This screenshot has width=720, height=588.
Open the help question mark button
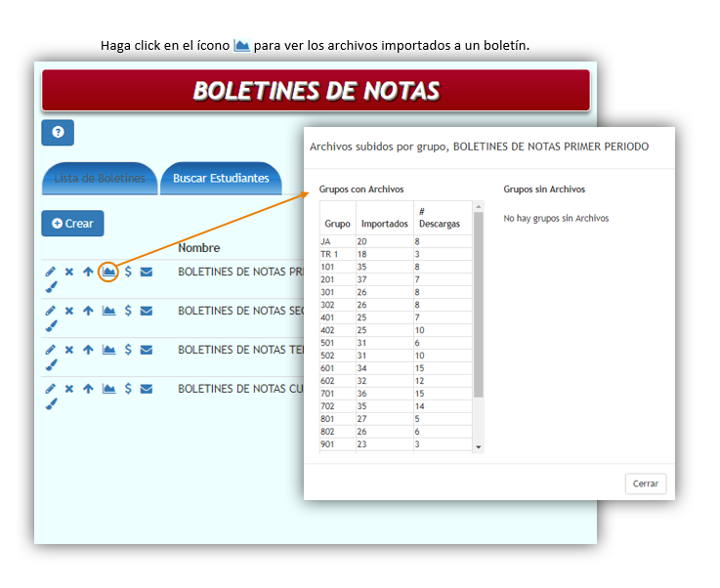(58, 133)
